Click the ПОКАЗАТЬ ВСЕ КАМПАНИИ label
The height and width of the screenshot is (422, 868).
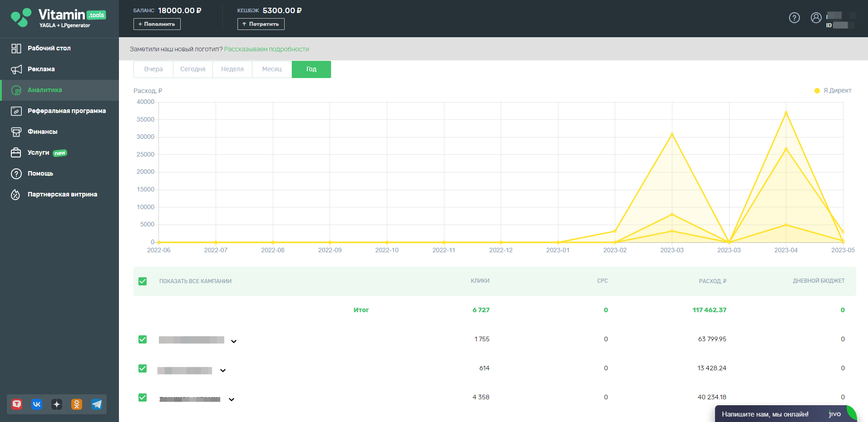(x=195, y=281)
